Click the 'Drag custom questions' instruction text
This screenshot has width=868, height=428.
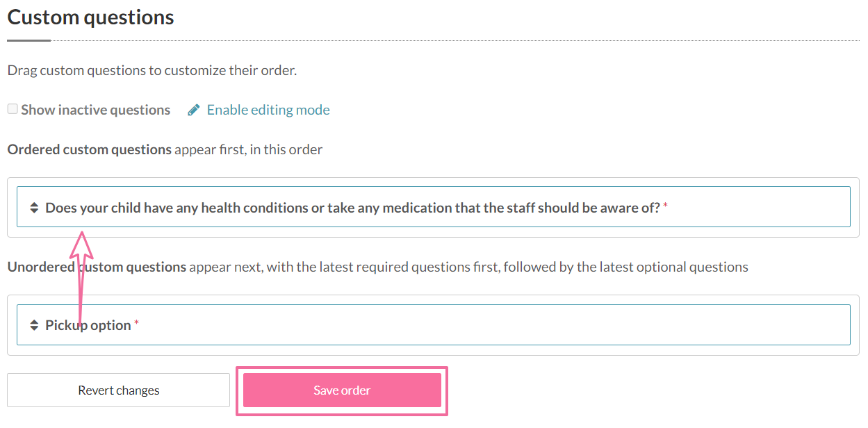(x=152, y=70)
